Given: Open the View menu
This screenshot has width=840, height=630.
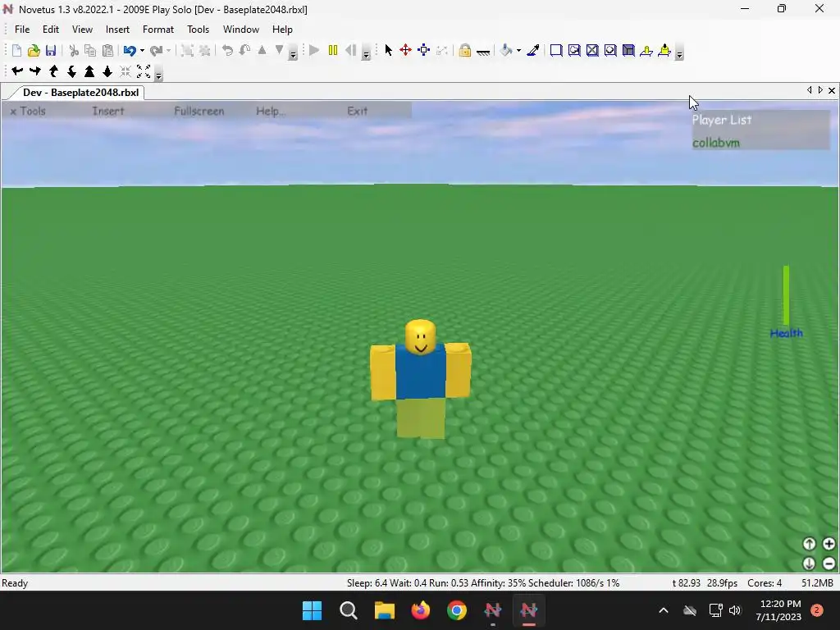Looking at the screenshot, I should (x=83, y=30).
